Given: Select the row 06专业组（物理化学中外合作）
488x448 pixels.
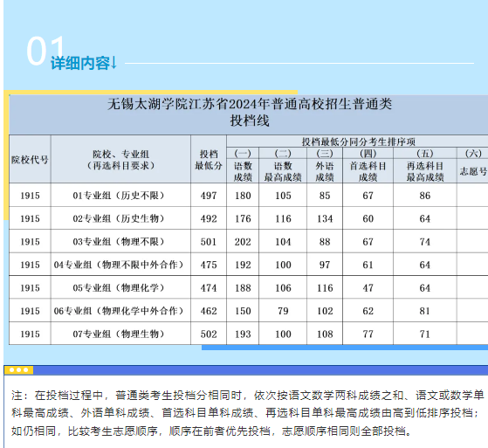Looking at the screenshot, I should coord(248,310).
